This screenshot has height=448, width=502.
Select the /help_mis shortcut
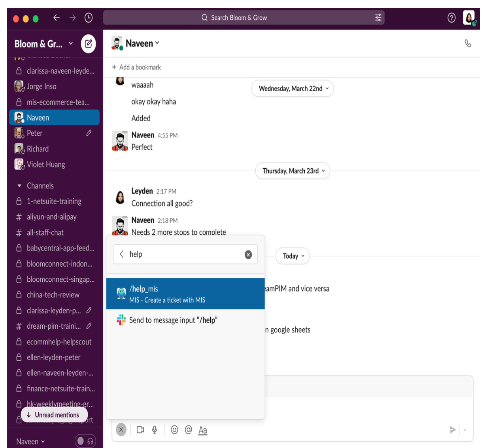(185, 294)
